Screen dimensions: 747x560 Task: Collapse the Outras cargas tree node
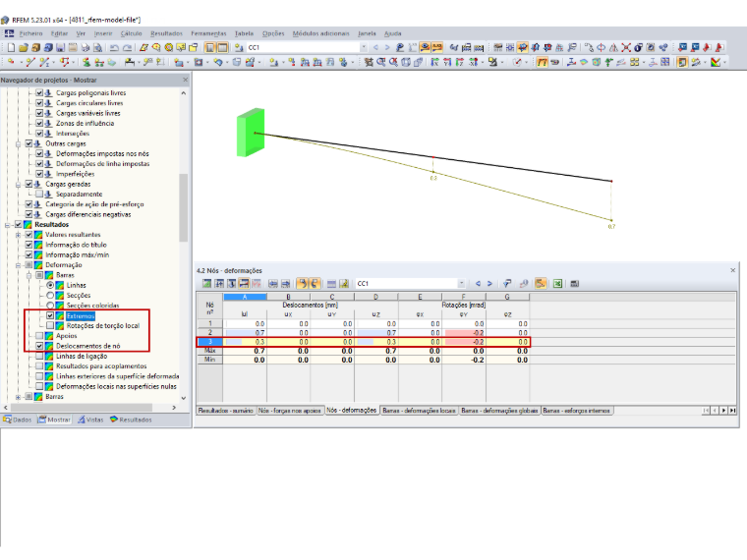pyautogui.click(x=18, y=143)
